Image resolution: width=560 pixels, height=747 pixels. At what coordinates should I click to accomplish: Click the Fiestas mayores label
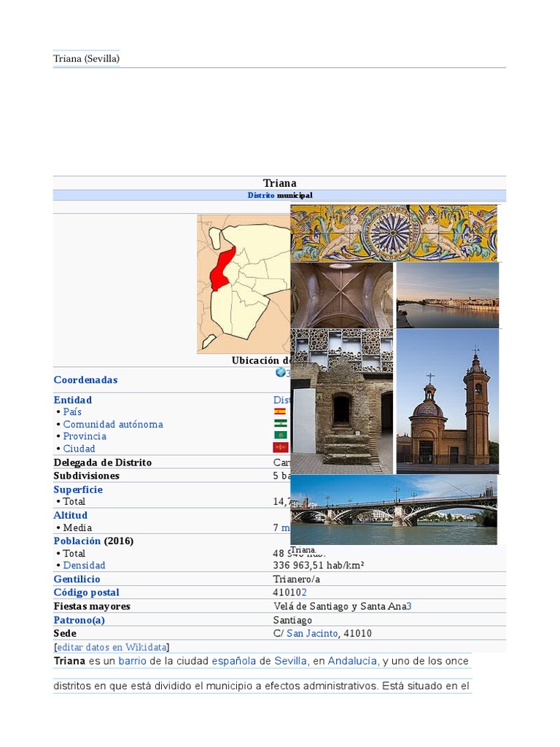(92, 606)
